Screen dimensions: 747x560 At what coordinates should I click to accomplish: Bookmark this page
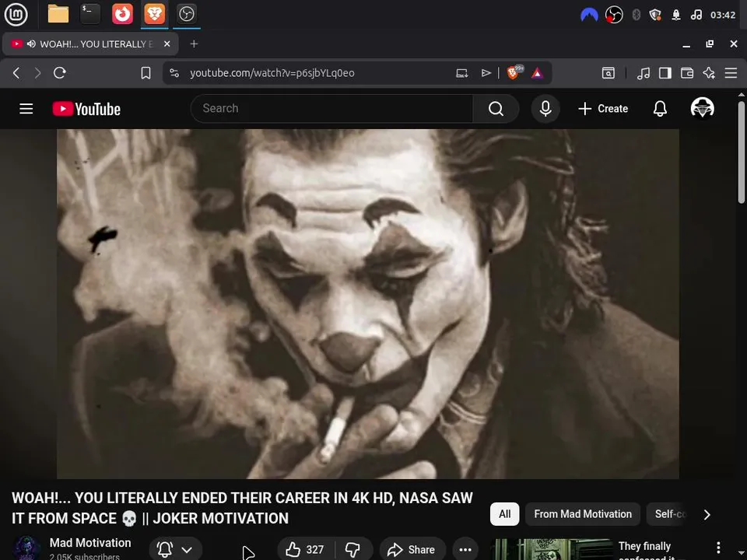[x=146, y=73]
